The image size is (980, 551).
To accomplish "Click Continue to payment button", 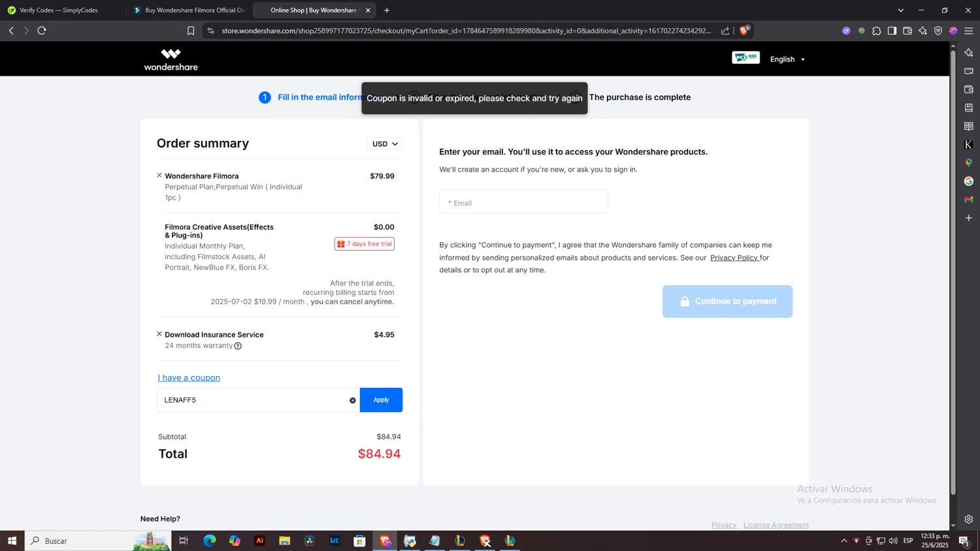I will point(727,302).
